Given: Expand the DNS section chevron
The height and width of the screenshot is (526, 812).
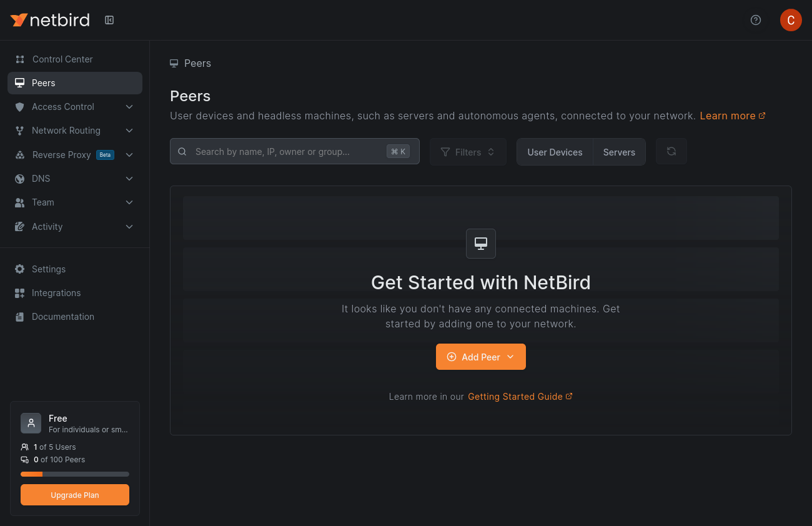Looking at the screenshot, I should pyautogui.click(x=129, y=179).
